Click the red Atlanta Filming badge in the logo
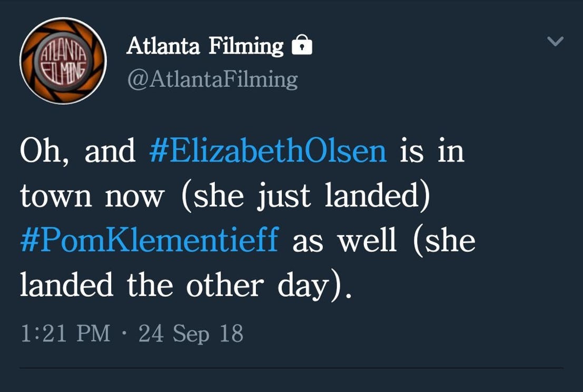This screenshot has width=583, height=392. pos(63,61)
